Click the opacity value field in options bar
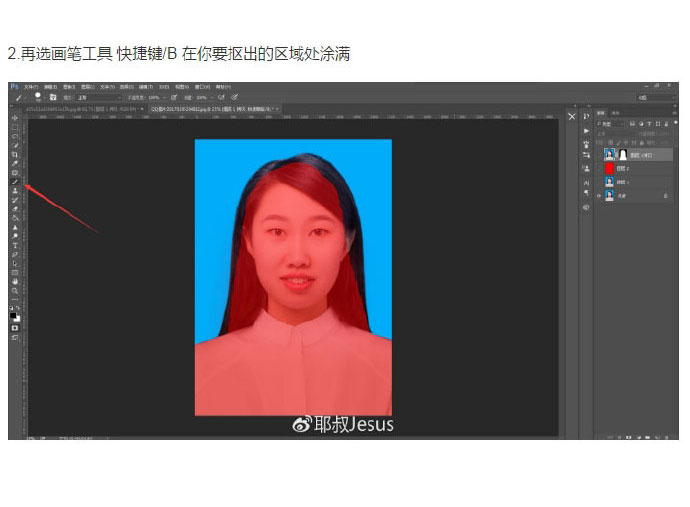 (154, 97)
